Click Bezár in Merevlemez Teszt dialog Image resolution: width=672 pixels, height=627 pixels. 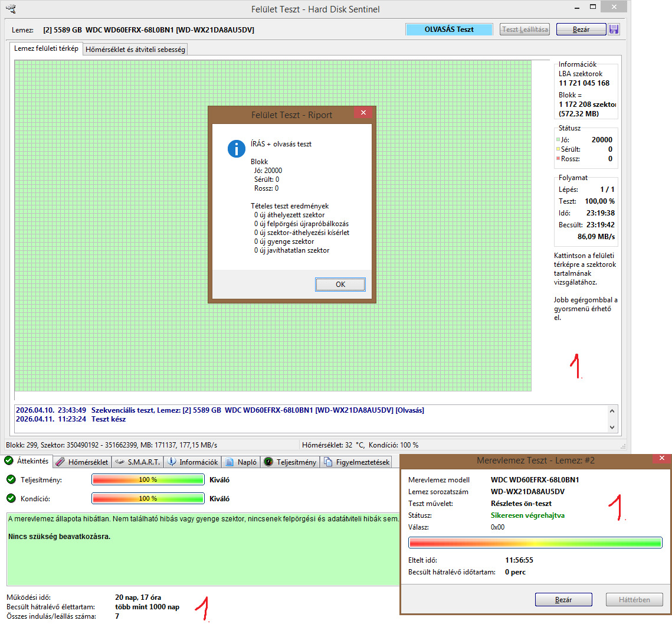coord(563,600)
